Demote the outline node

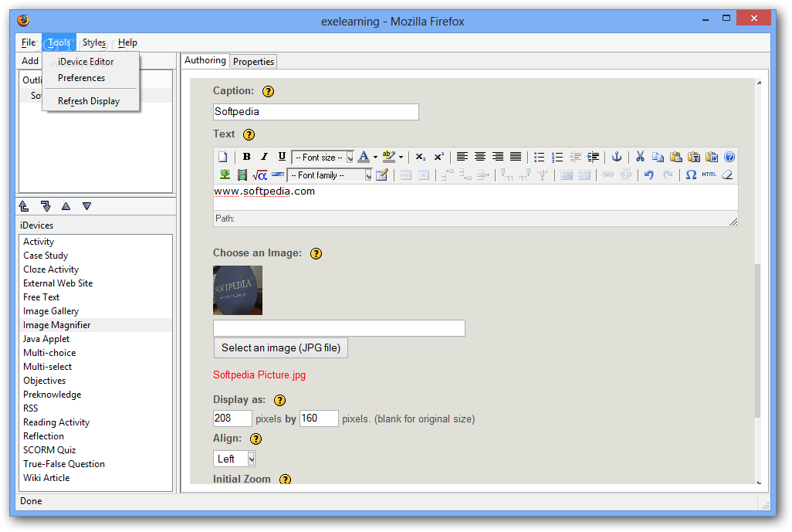coord(46,206)
